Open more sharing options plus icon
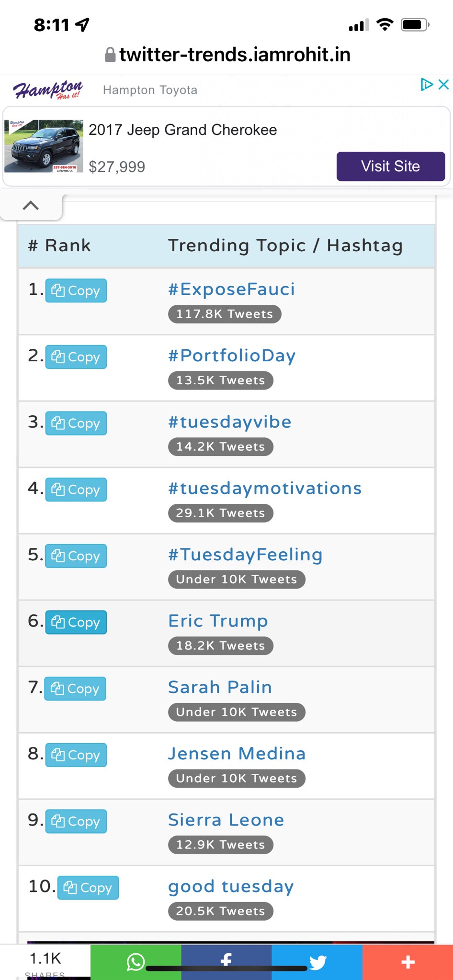 [408, 962]
